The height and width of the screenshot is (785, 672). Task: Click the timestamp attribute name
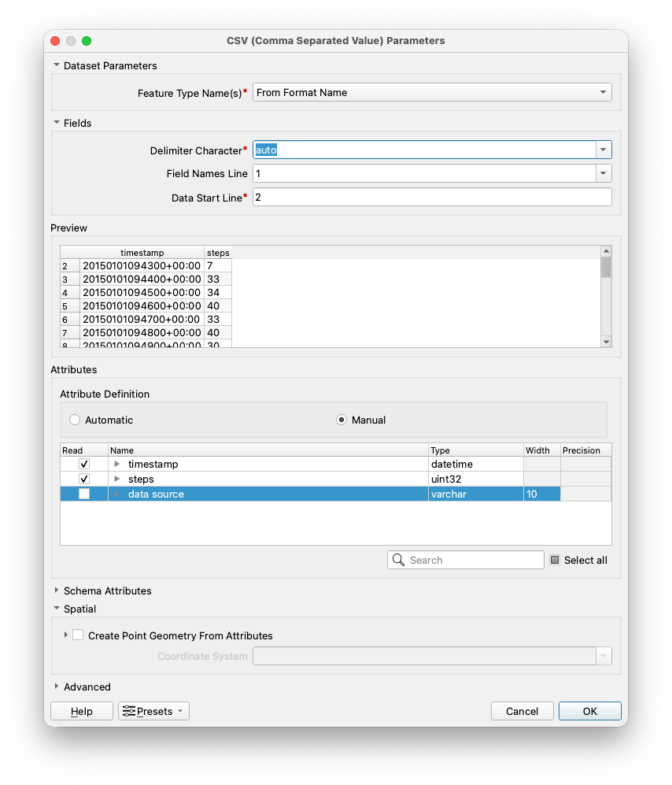tap(153, 464)
